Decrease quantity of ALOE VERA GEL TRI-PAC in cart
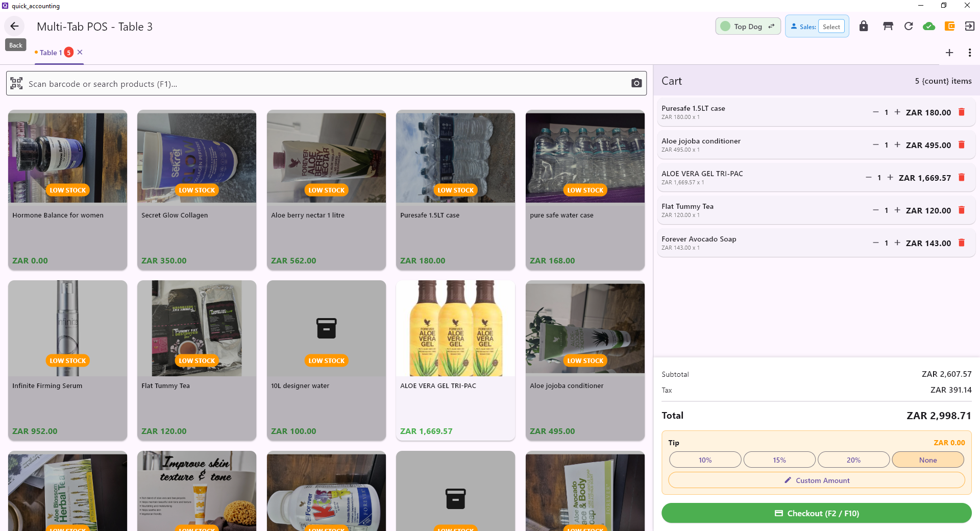This screenshot has width=980, height=531. pos(869,177)
